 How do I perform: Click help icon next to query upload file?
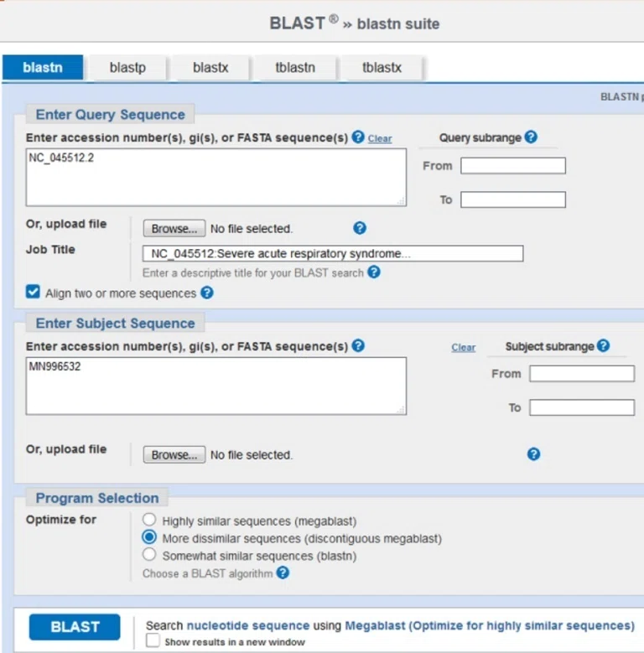pos(360,228)
